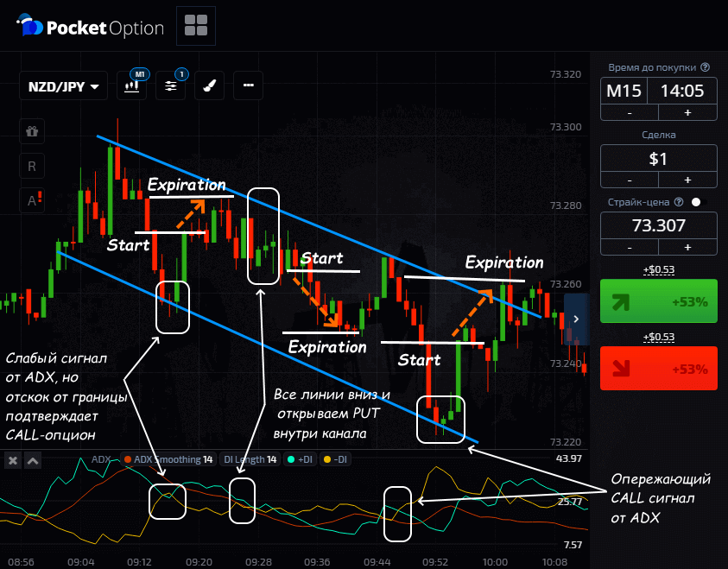Select the drawing brush tool
Image resolution: width=728 pixels, height=569 pixels.
pyautogui.click(x=209, y=86)
